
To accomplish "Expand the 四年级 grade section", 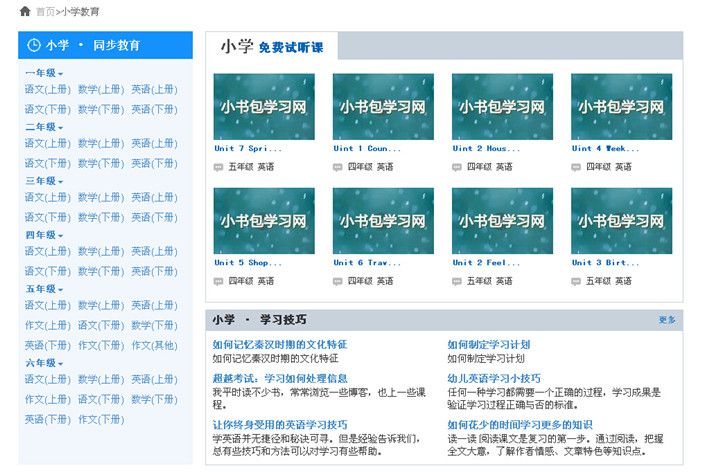I will (60, 236).
